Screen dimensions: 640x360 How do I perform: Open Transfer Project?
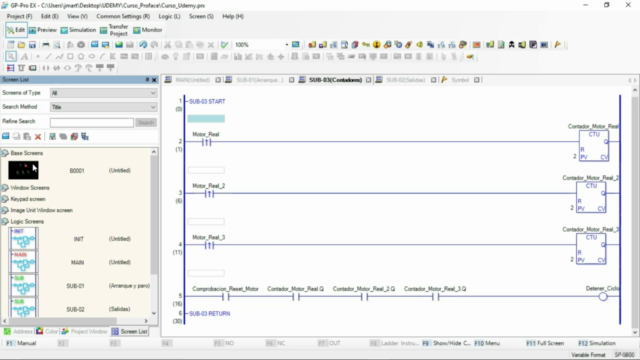click(x=114, y=30)
